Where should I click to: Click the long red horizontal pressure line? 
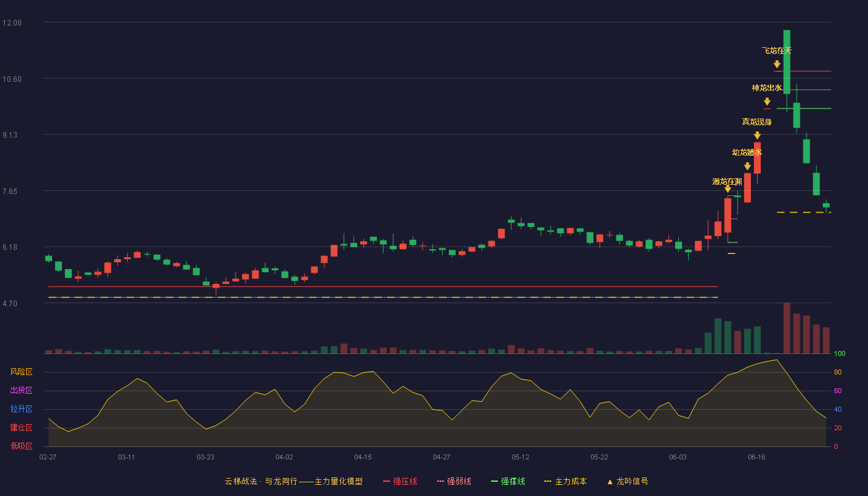tap(383, 286)
